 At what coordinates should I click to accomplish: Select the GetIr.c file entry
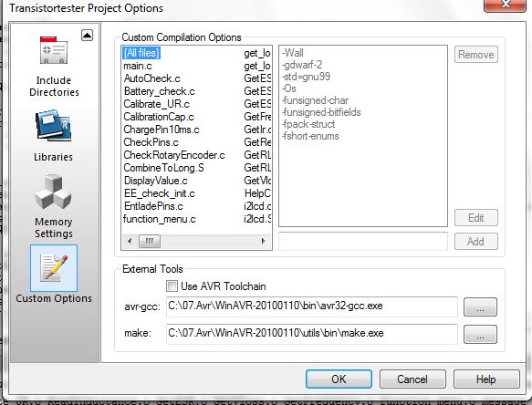point(257,130)
